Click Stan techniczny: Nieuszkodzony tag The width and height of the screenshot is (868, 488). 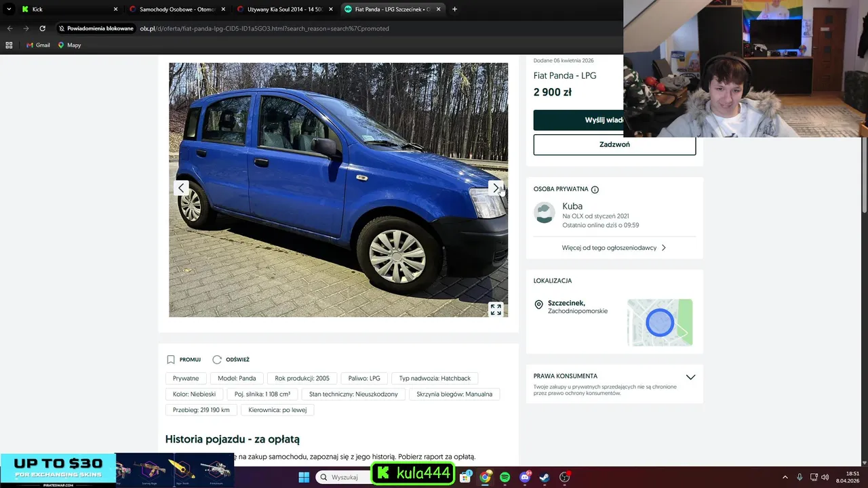tap(353, 394)
